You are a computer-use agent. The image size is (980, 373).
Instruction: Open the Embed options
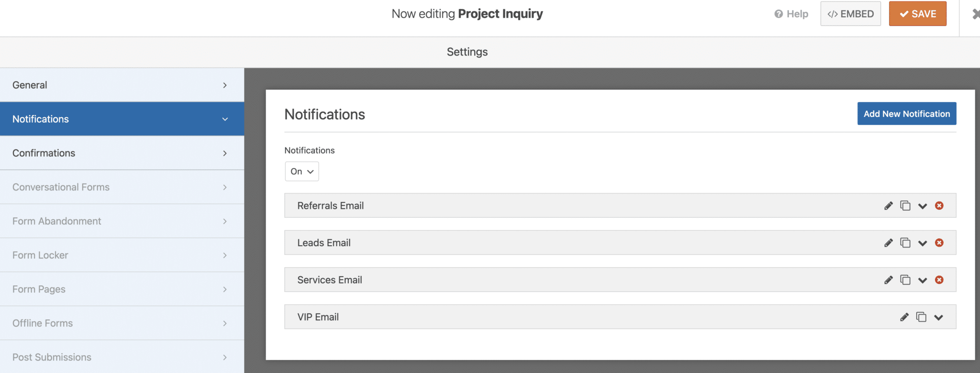[850, 13]
